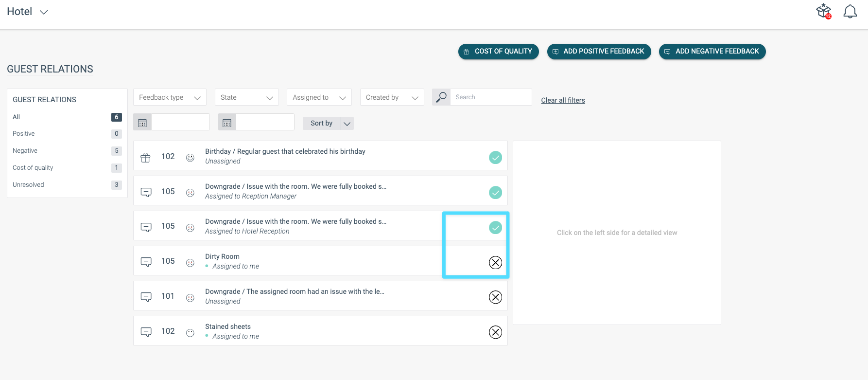Click sad face on the Rception Manager row

pos(191,193)
